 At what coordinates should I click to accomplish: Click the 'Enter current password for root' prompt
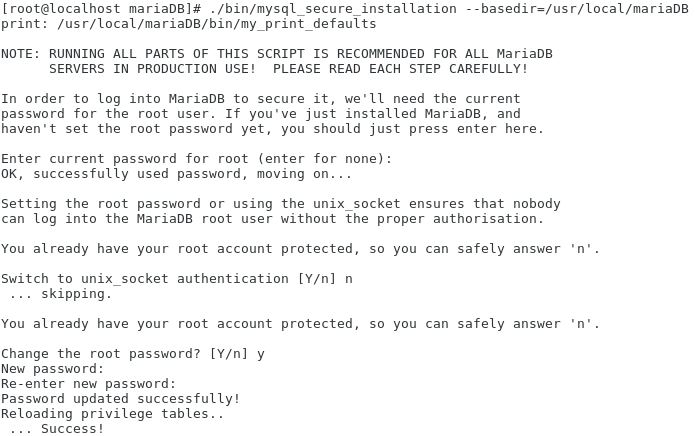[196, 159]
